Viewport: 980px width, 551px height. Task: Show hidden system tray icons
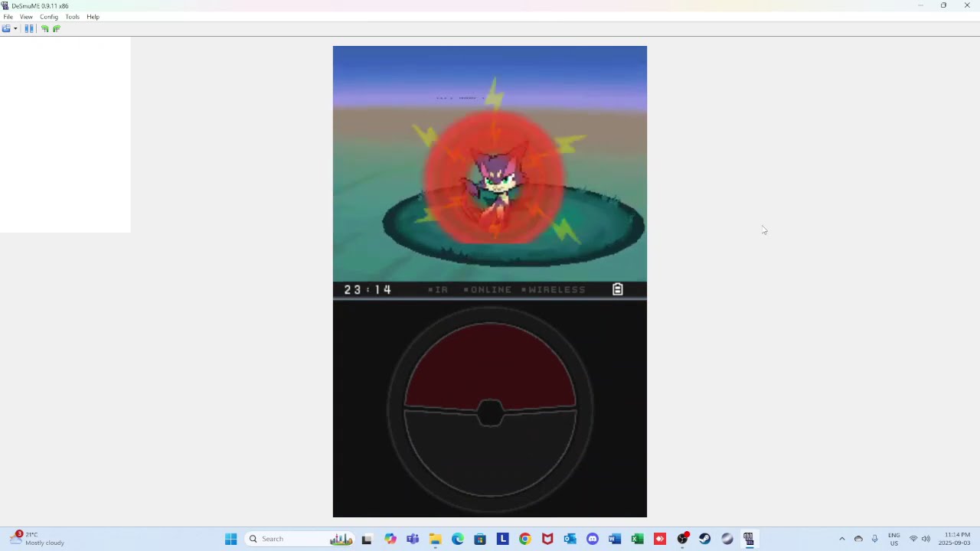point(841,539)
